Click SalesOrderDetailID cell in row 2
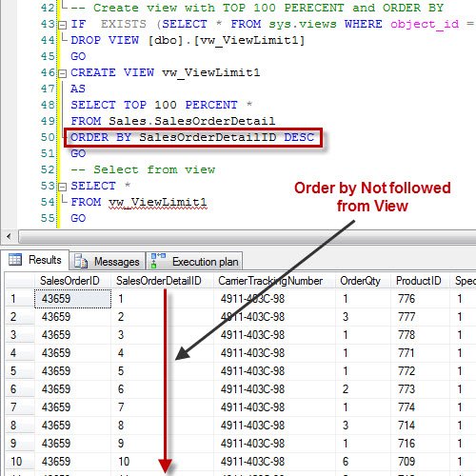This screenshot has height=476, width=476. tap(163, 317)
